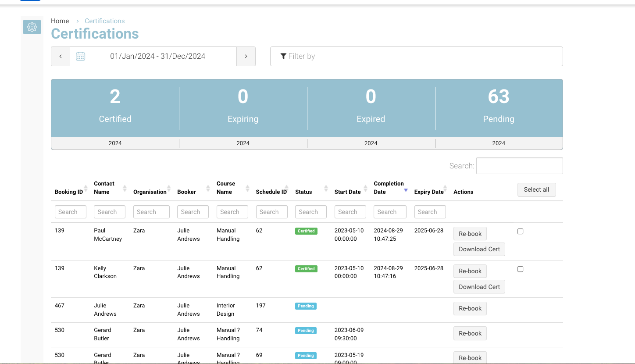Open the settings gear icon in sidebar

tap(32, 27)
